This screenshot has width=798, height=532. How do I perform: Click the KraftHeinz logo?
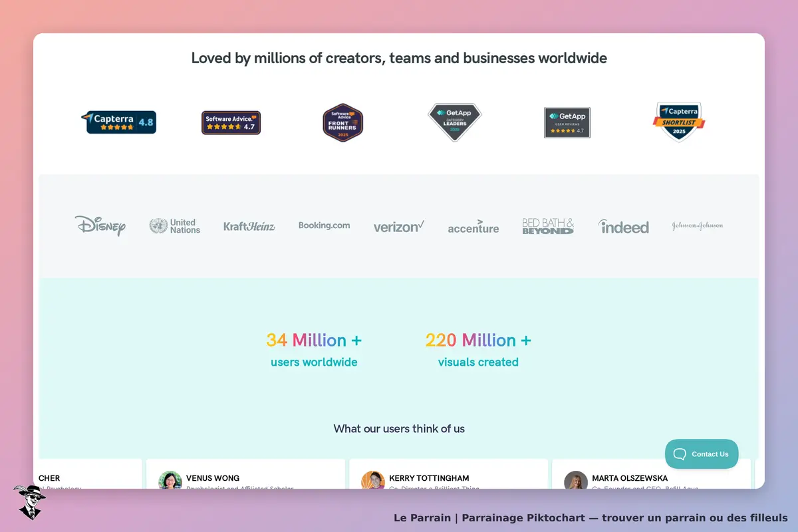tap(249, 226)
